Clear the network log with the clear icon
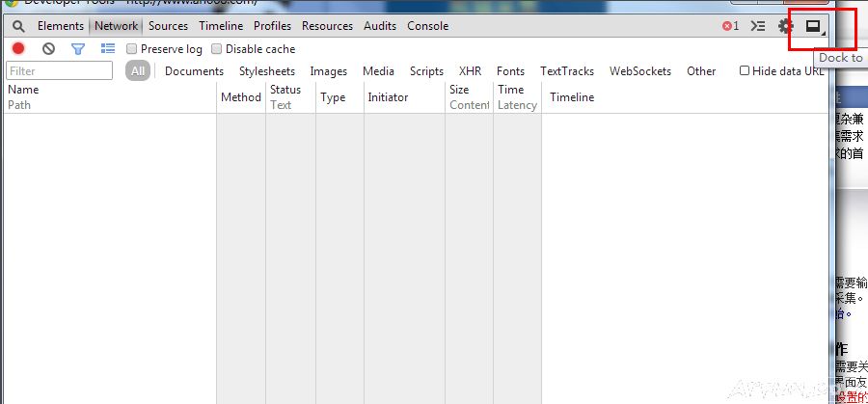The width and height of the screenshot is (868, 404). [48, 48]
